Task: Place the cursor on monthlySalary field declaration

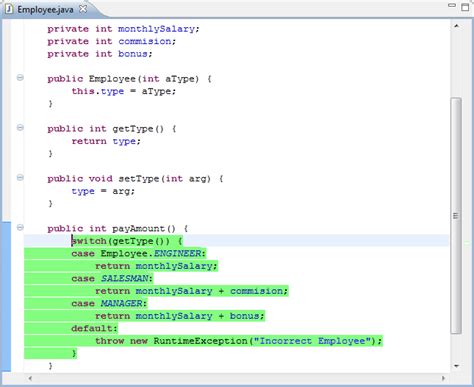Action: pos(123,29)
